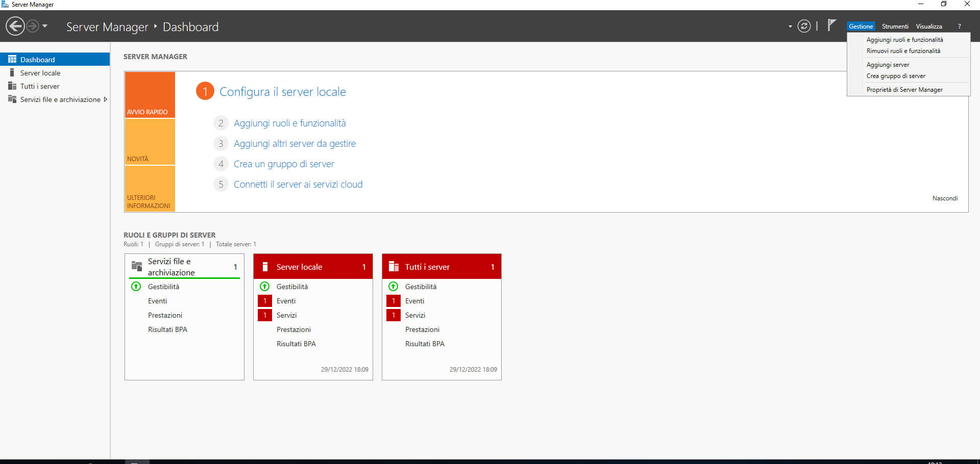980x464 pixels.
Task: Select the AVVIO RAPIDO tile
Action: pos(150,95)
